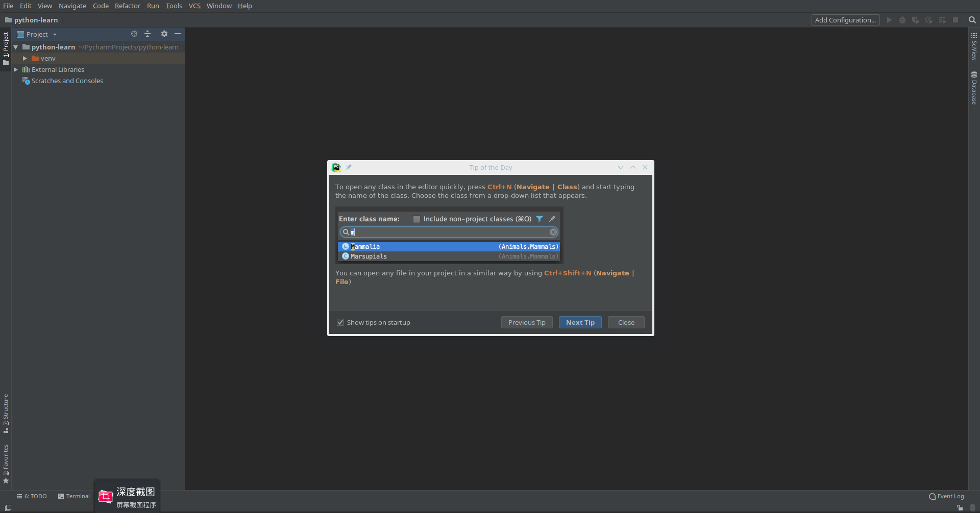Open the Event Log
This screenshot has width=980, height=513.
(946, 496)
